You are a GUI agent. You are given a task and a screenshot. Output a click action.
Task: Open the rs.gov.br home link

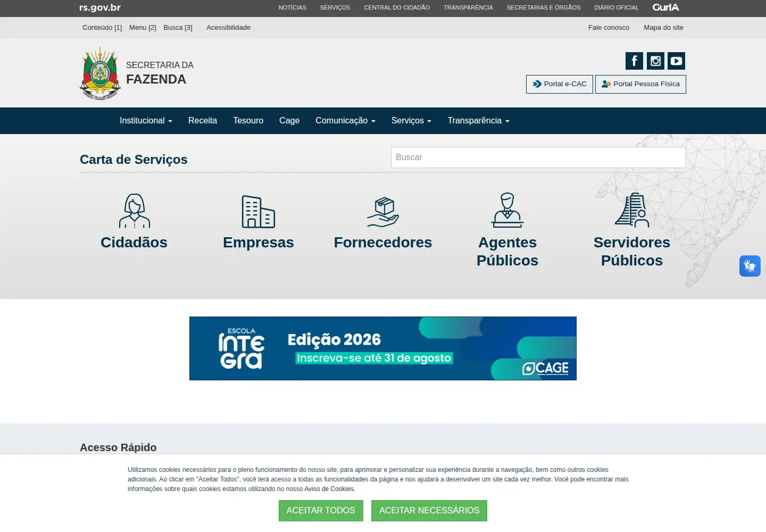tap(100, 7)
